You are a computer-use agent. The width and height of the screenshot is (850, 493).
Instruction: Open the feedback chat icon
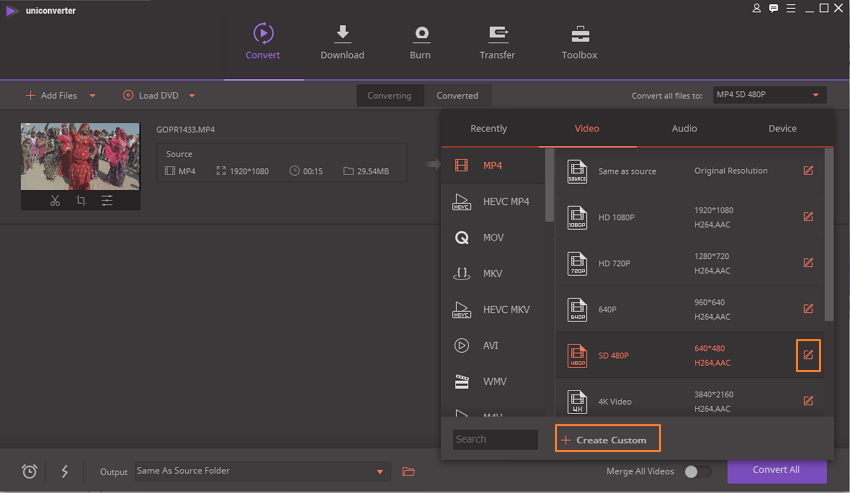tap(774, 8)
